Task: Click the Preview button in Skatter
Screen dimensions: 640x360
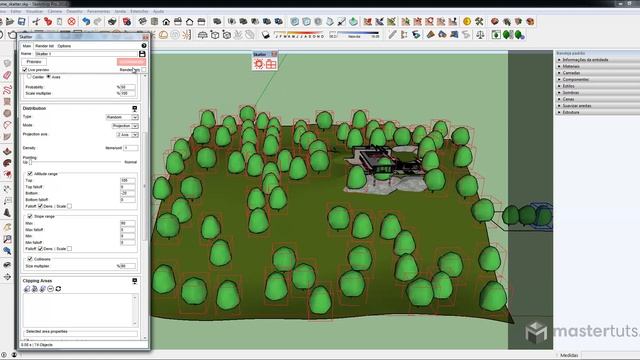Action: click(34, 62)
